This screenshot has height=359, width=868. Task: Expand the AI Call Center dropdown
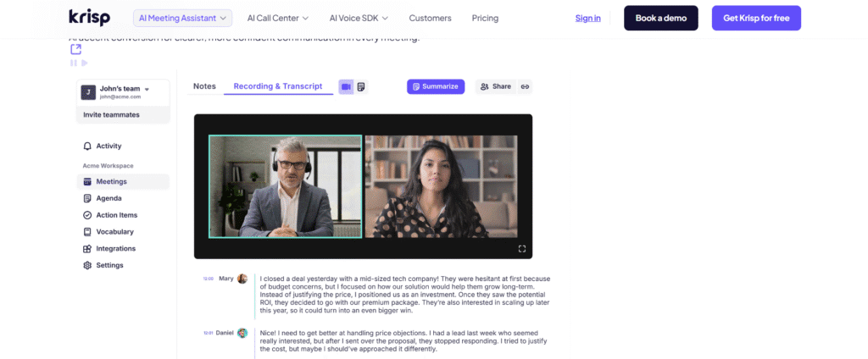pyautogui.click(x=278, y=19)
